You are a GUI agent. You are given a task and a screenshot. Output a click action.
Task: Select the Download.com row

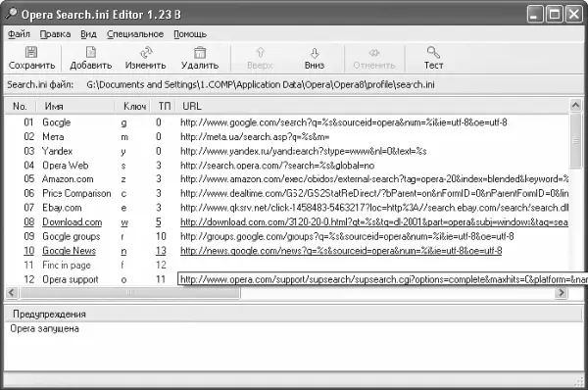click(x=286, y=222)
